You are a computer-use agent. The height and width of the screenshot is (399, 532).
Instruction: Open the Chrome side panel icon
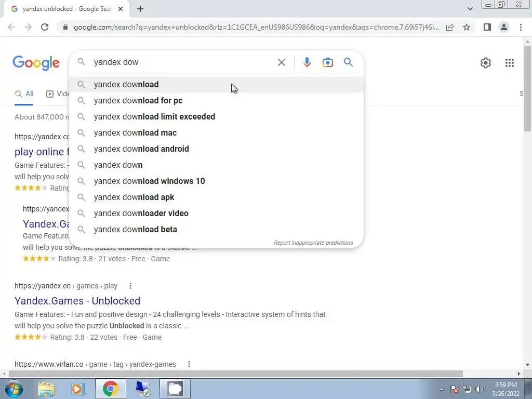(x=487, y=27)
